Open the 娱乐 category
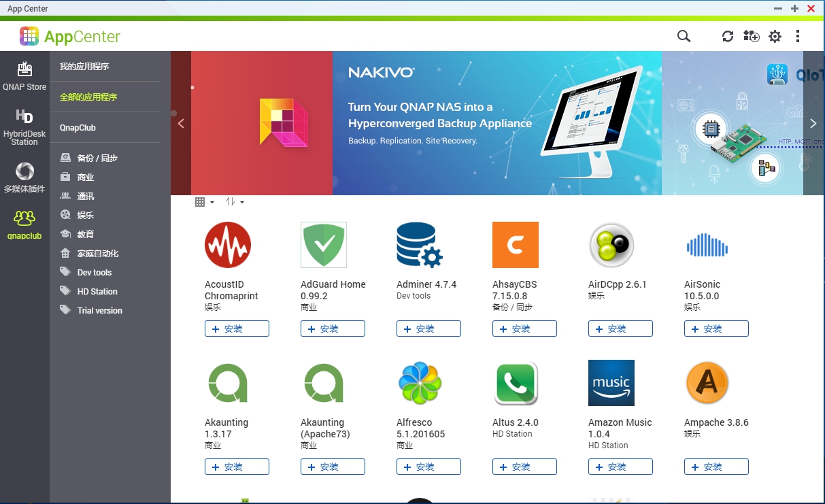This screenshot has height=504, width=825. click(x=77, y=215)
